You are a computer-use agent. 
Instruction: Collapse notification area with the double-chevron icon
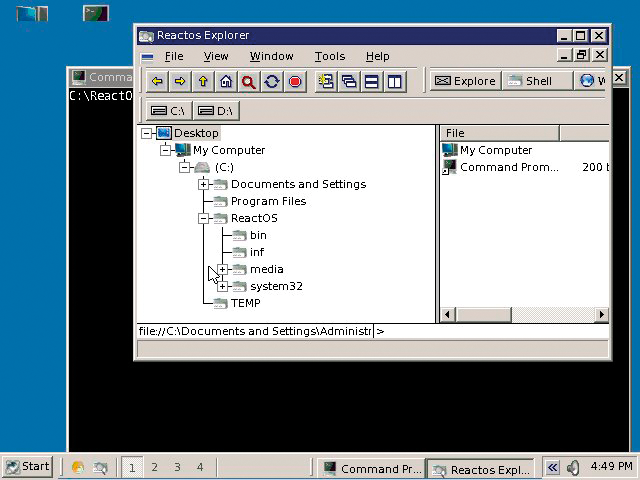tap(552, 467)
